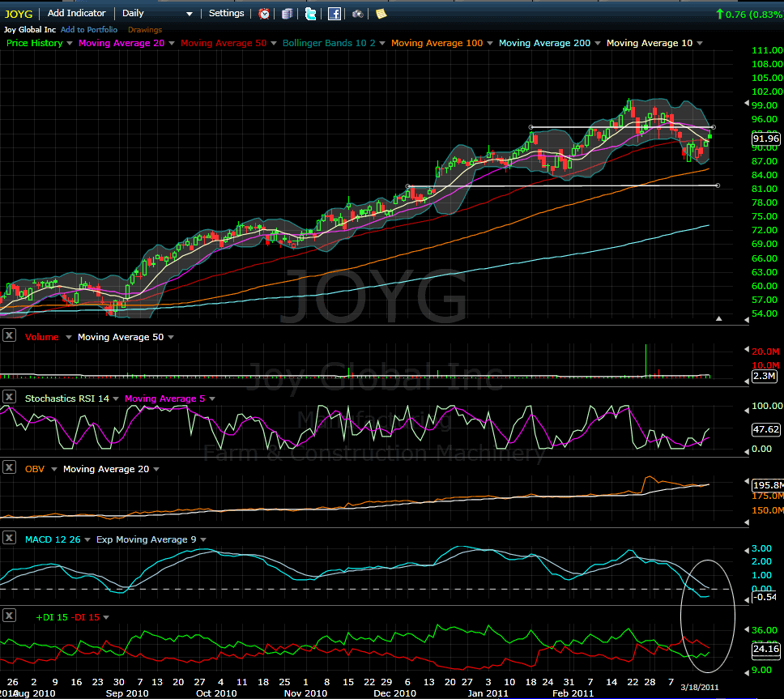
Task: Click the database stack icon in toolbar
Action: [x=287, y=14]
